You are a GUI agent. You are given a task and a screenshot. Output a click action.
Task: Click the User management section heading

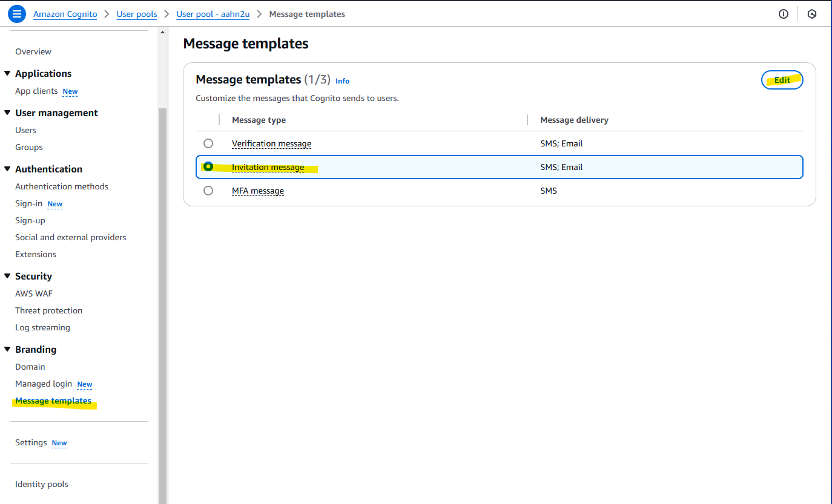56,113
